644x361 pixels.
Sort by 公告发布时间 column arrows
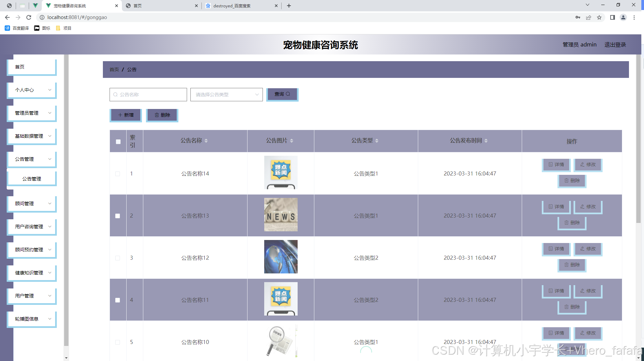pos(486,141)
